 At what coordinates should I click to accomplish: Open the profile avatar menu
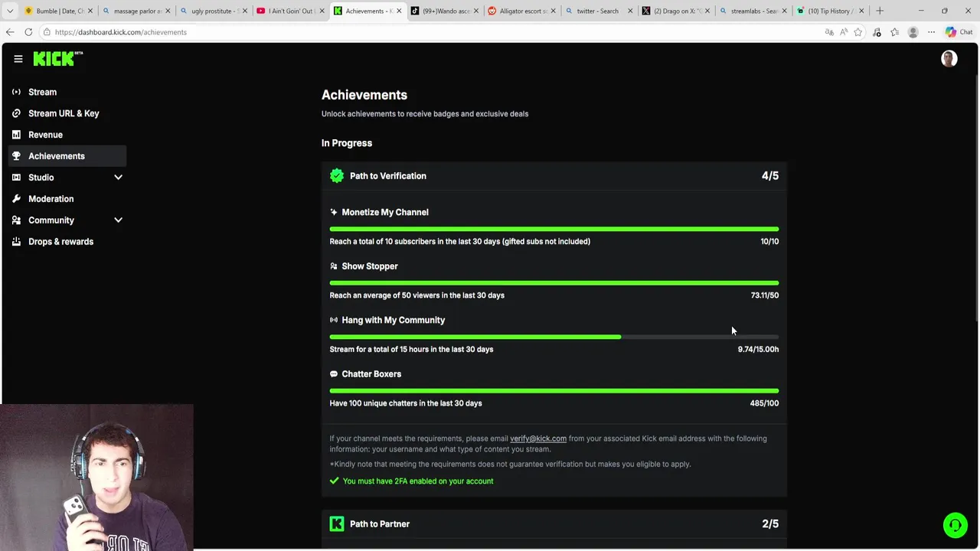[949, 59]
